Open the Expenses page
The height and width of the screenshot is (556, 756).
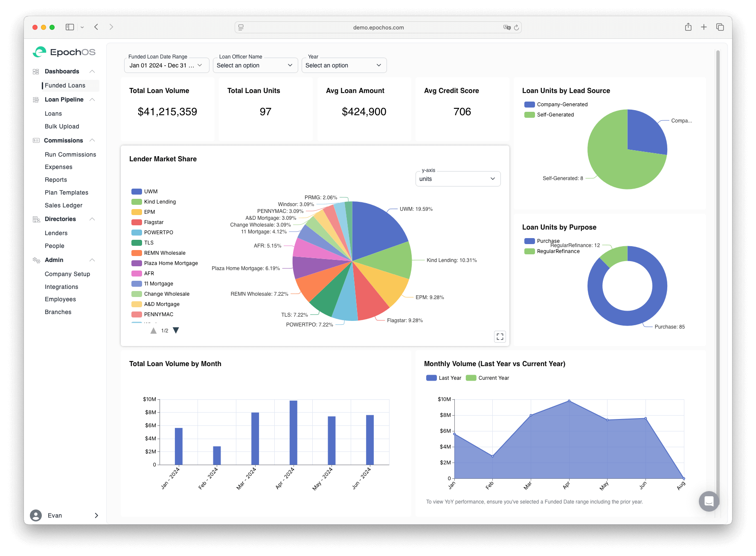tap(58, 167)
